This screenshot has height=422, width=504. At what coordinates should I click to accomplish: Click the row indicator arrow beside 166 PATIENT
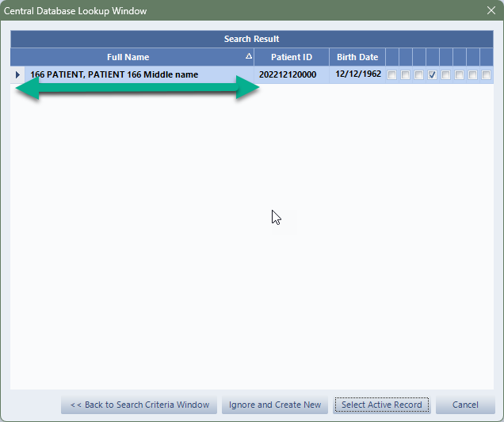click(x=17, y=74)
